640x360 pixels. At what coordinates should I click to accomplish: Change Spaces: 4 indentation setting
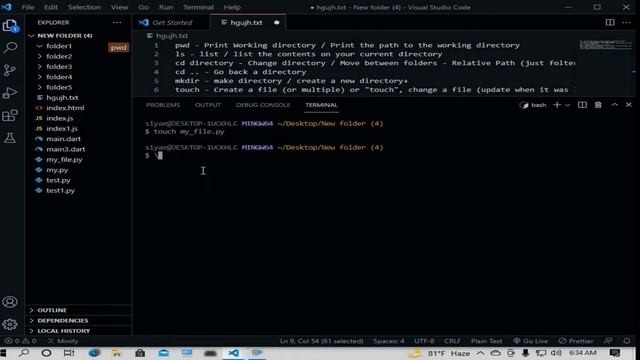coord(389,341)
